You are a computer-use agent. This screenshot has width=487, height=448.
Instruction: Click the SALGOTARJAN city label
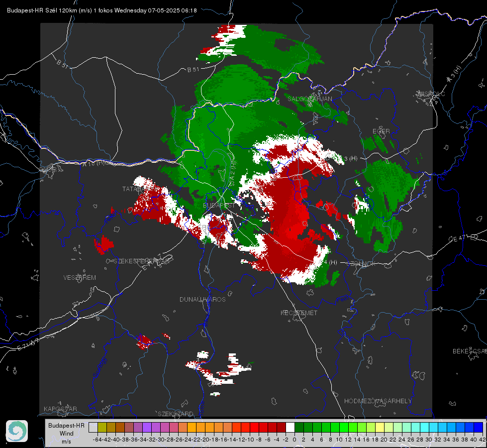[309, 99]
